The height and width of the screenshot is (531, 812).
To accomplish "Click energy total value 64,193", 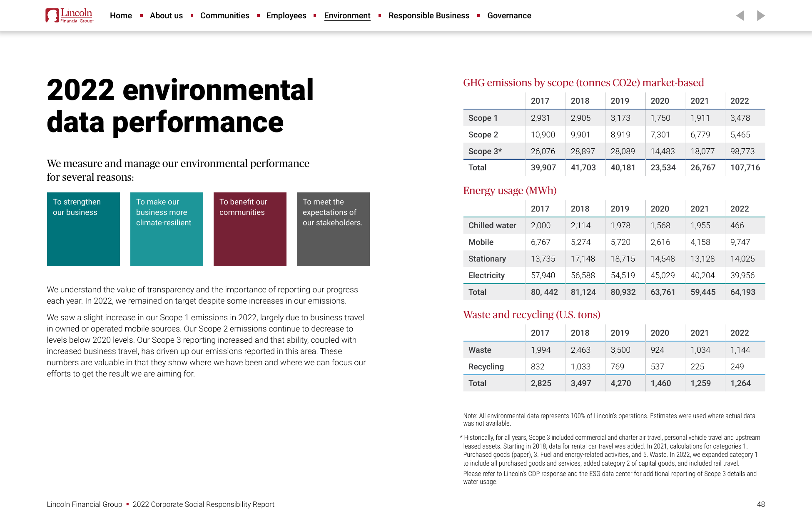I will [743, 292].
